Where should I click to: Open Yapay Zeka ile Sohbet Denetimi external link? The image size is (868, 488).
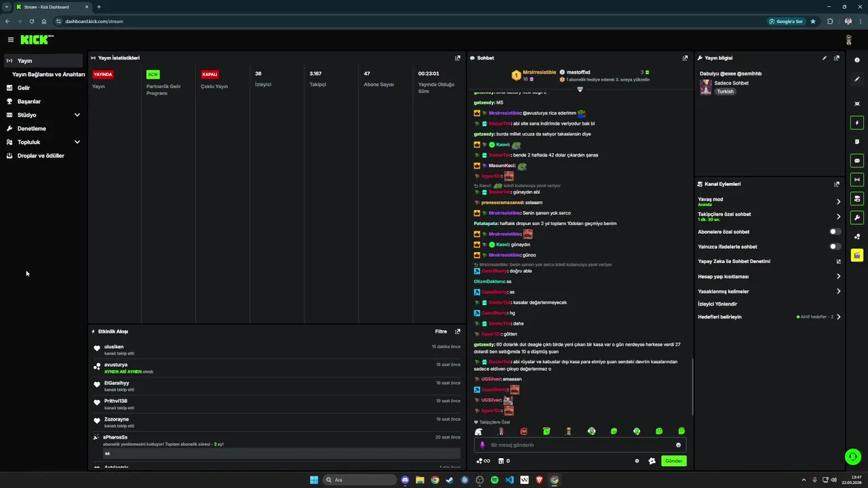click(838, 262)
